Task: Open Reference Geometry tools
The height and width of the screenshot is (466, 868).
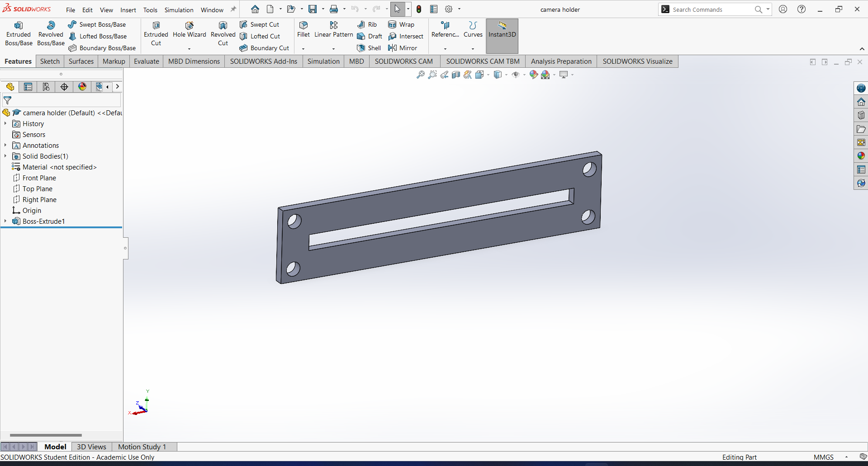Action: pos(445,30)
